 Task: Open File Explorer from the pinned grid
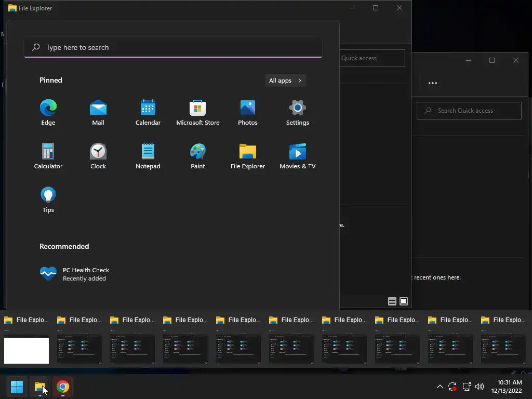pos(248,156)
